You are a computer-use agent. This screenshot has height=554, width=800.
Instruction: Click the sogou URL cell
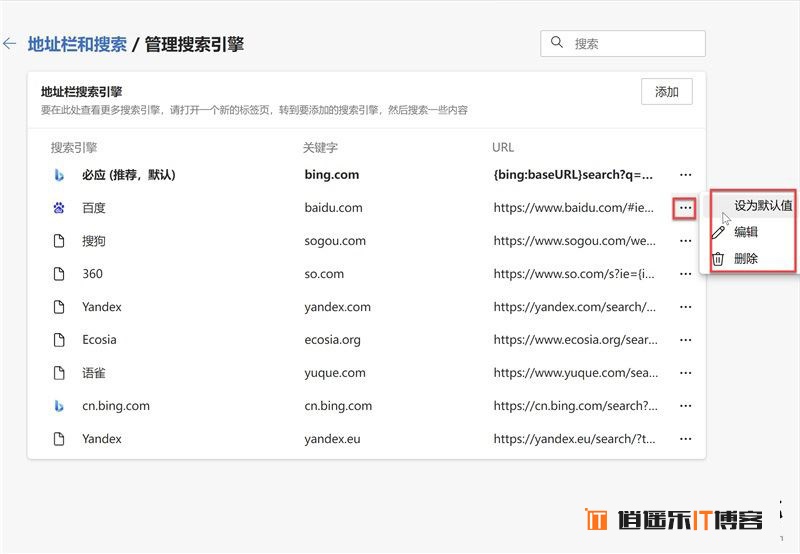[574, 241]
